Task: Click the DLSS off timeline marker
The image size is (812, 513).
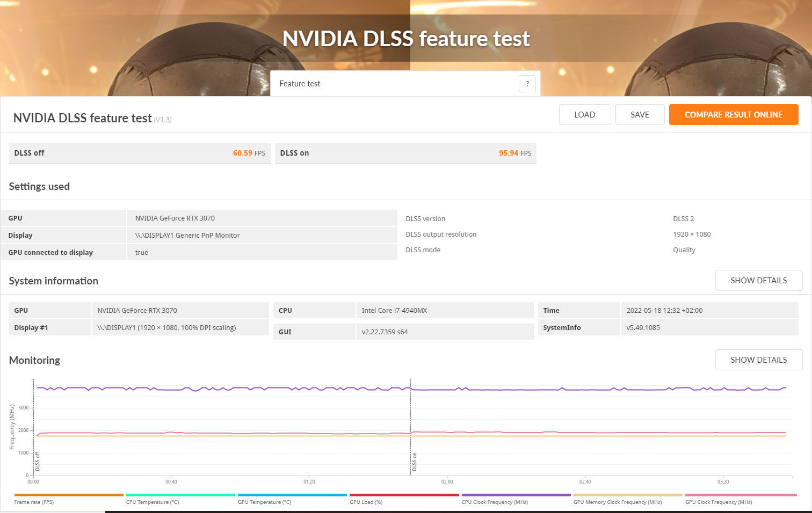Action: coord(38,462)
